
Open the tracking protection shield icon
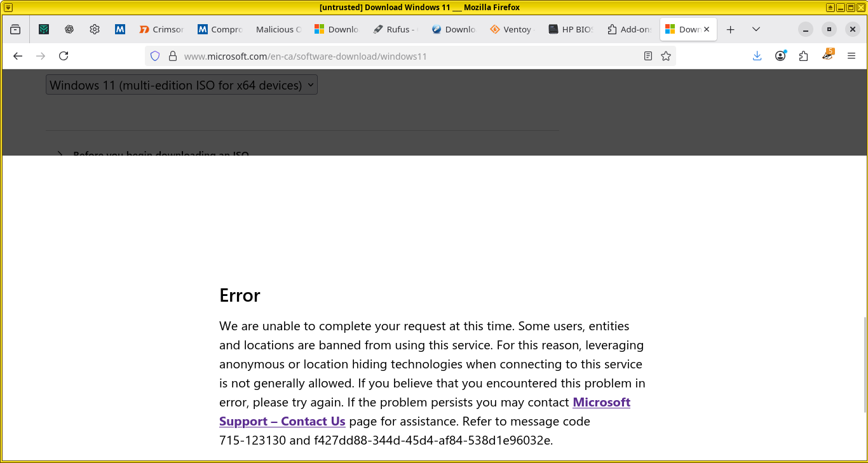pyautogui.click(x=155, y=56)
